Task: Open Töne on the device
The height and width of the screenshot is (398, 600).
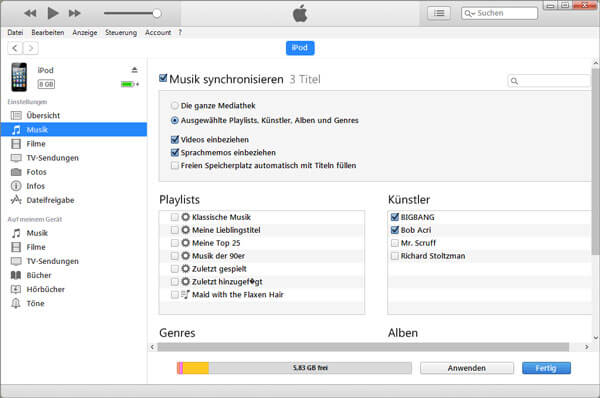Action: pos(73,303)
